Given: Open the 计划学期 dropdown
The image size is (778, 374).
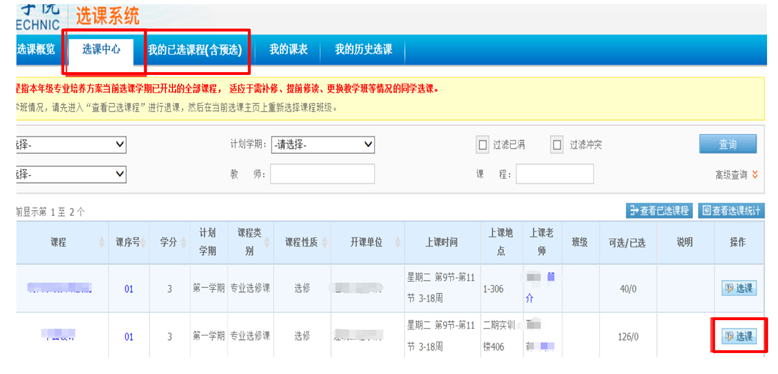Looking at the screenshot, I should pyautogui.click(x=323, y=145).
